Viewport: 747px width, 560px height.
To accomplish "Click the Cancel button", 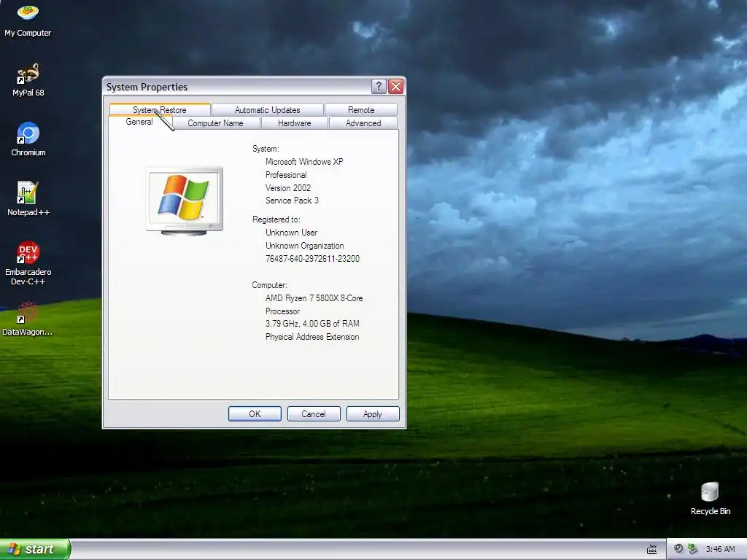I will click(314, 414).
